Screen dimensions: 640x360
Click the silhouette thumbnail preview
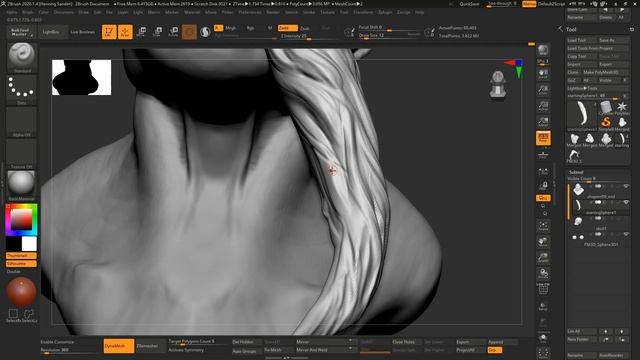click(x=82, y=78)
